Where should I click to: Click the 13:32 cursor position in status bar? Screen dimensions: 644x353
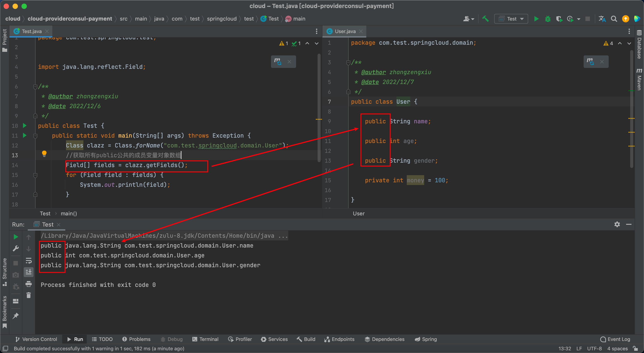(564, 349)
